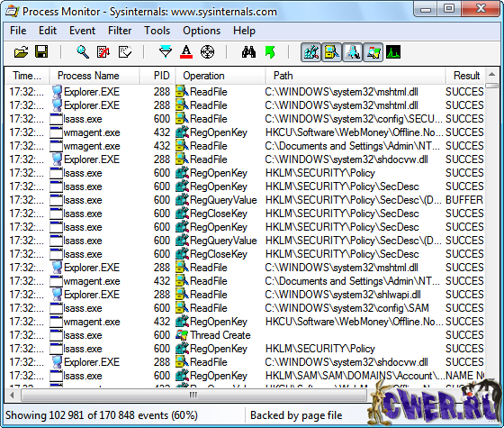Screen dimensions: 504x428
Task: Click the Path column header
Action: [355, 76]
